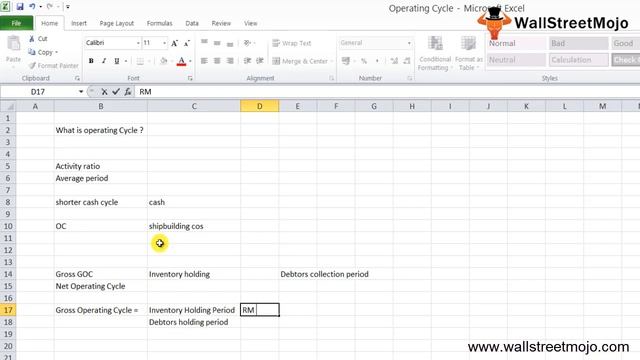The height and width of the screenshot is (360, 640).
Task: Switch to the View tab
Action: (x=251, y=23)
